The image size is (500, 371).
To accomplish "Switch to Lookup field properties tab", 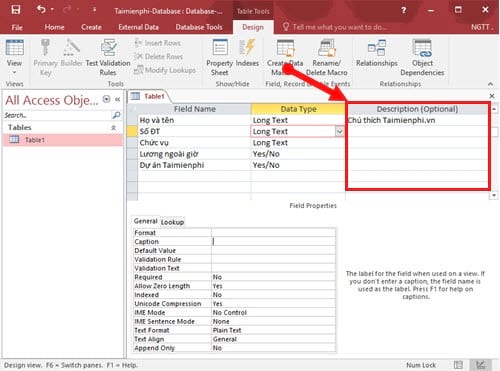I will tap(172, 222).
